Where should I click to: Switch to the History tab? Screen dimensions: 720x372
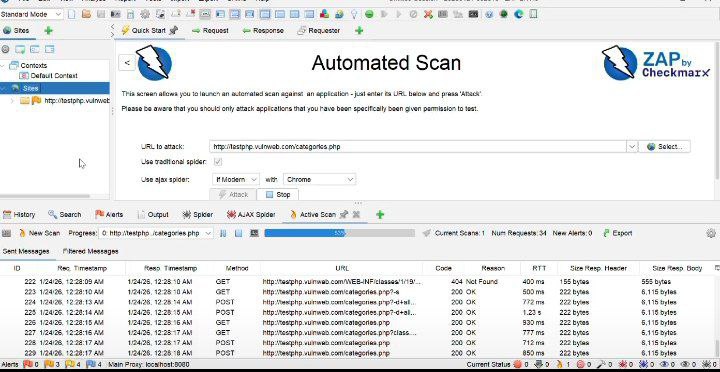19,214
